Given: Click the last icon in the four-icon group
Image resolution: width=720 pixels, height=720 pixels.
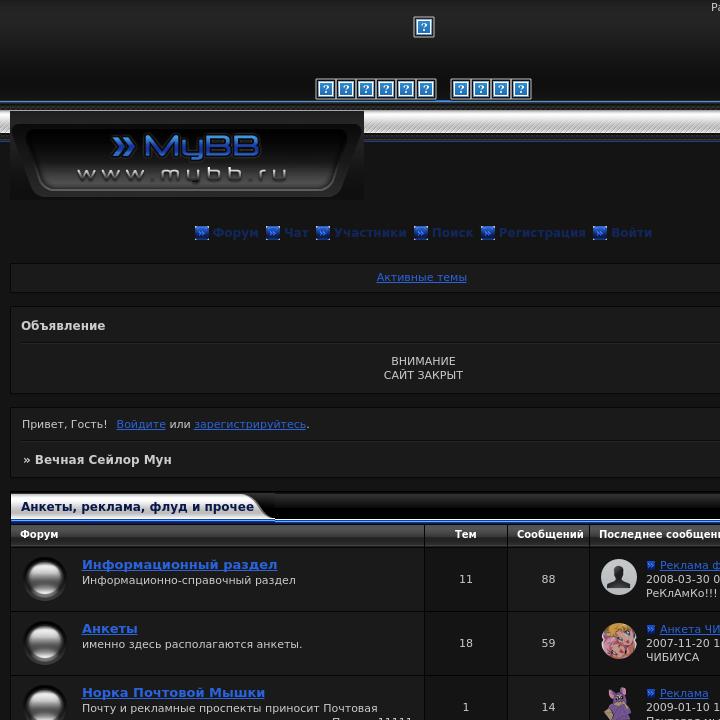Looking at the screenshot, I should 521,89.
